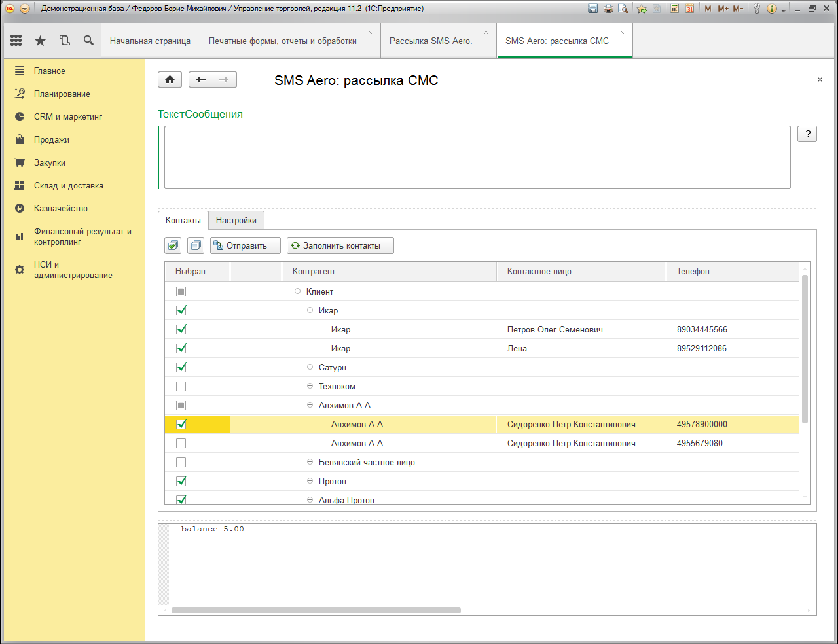Toggle checkbox for phone 49578900000 row
This screenshot has height=644, width=838.
pyautogui.click(x=181, y=424)
